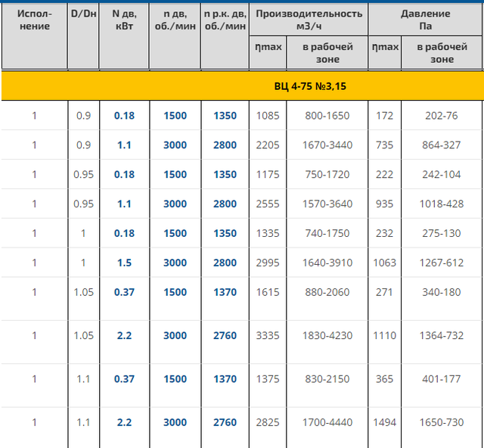This screenshot has height=448, width=484.
Task: Select the pressure range '242-104'
Action: point(442,174)
